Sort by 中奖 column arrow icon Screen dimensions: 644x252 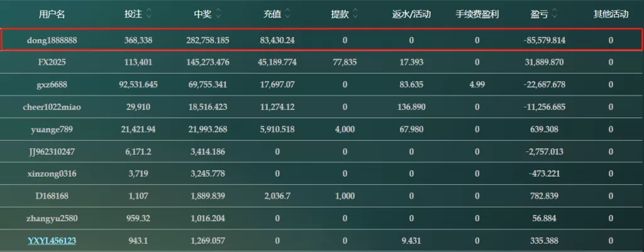coord(218,14)
